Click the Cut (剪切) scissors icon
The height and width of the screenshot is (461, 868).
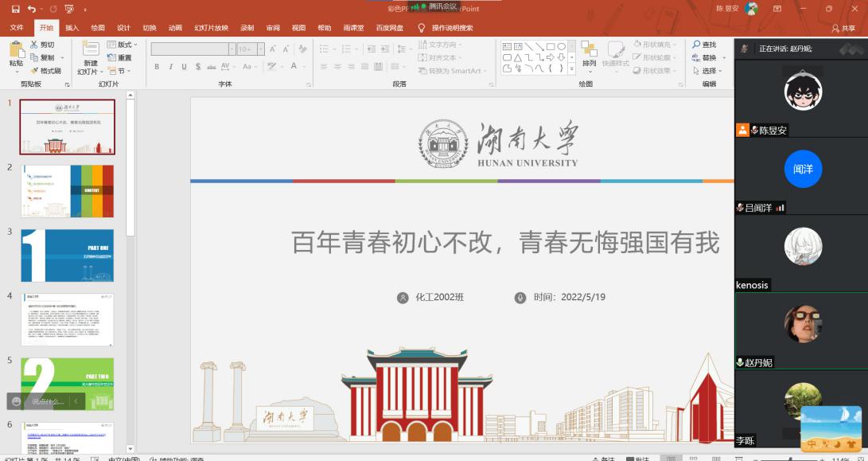(34, 45)
